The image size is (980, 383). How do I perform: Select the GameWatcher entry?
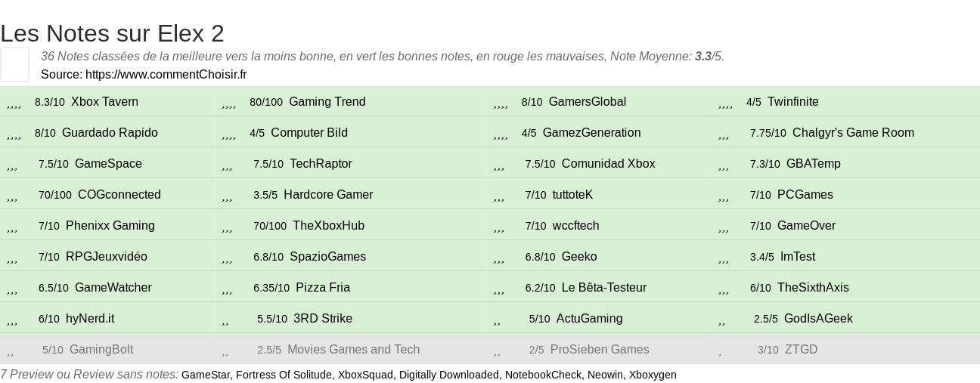point(113,288)
